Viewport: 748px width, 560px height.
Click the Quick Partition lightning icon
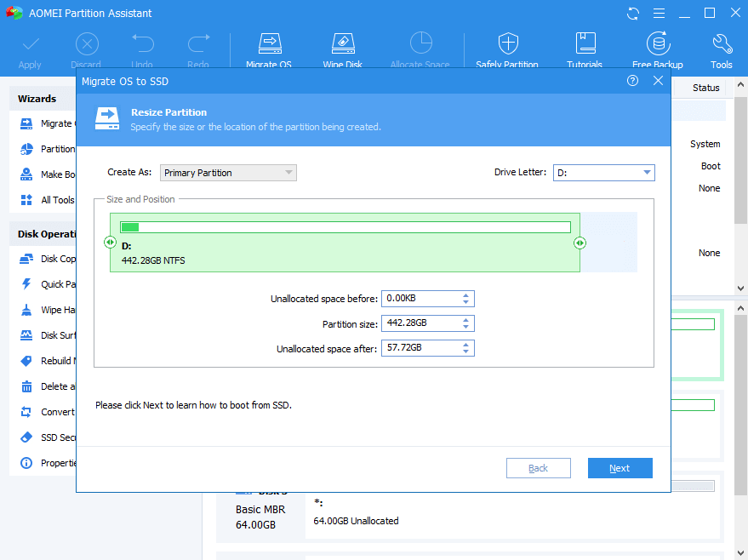click(x=26, y=283)
